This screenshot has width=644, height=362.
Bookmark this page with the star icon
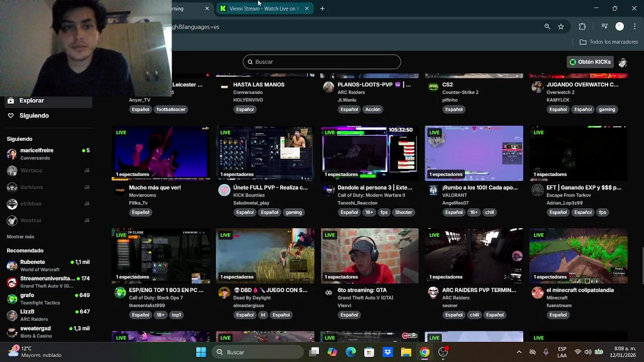pos(561,27)
